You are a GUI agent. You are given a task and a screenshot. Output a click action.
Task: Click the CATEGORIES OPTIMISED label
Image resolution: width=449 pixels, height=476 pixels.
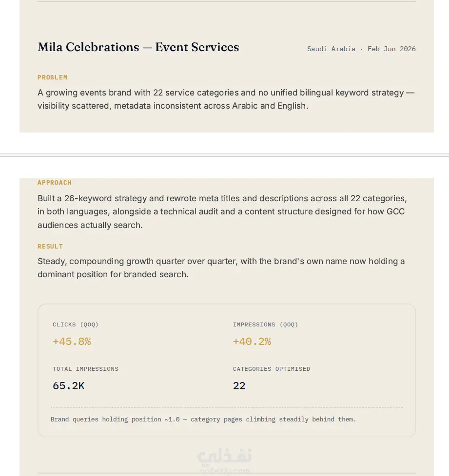271,369
